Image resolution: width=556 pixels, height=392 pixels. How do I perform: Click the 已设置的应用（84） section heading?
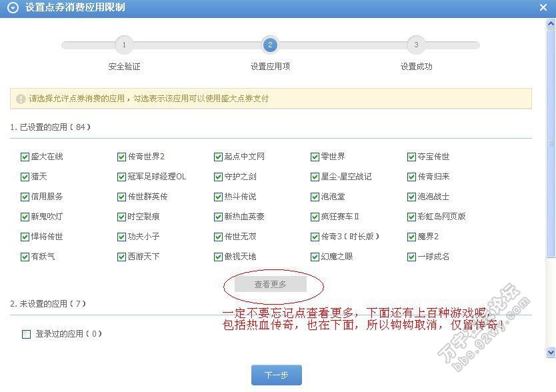click(x=51, y=127)
